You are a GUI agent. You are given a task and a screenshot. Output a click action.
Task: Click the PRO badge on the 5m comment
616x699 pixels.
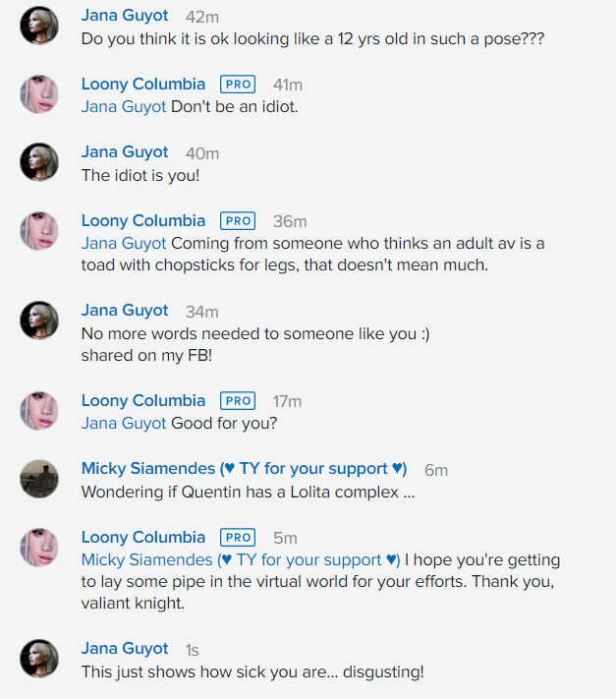[x=238, y=538]
